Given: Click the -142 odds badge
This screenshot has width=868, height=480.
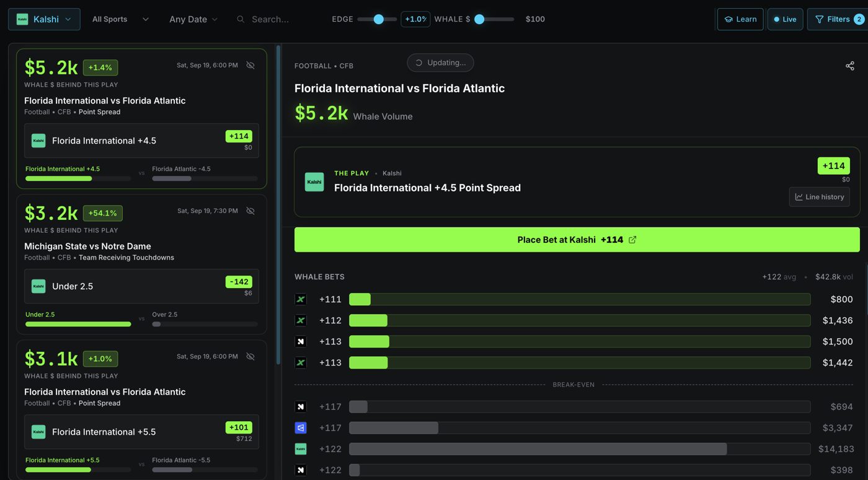Looking at the screenshot, I should (x=239, y=282).
